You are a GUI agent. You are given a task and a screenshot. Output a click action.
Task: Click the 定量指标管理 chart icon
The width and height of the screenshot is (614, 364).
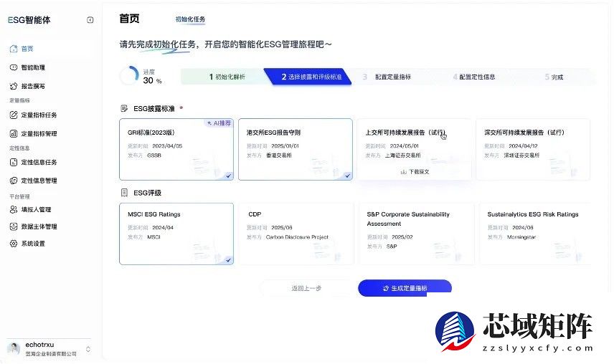point(14,134)
